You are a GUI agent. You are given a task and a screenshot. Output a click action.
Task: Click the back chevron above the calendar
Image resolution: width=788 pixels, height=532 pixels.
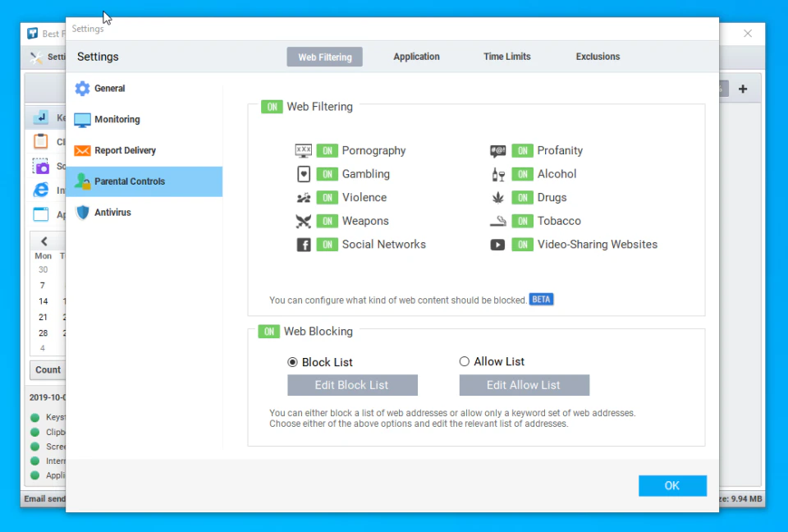45,240
